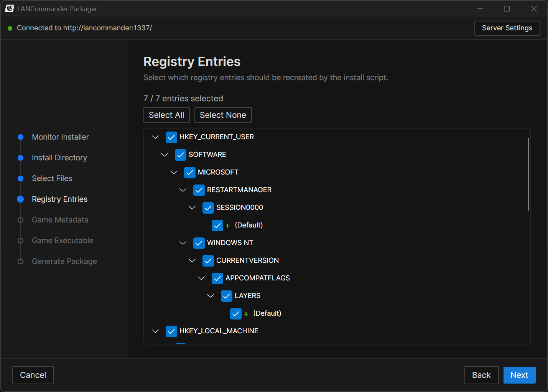
Task: Click the registry tree vertical scrollbar
Action: pyautogui.click(x=528, y=174)
